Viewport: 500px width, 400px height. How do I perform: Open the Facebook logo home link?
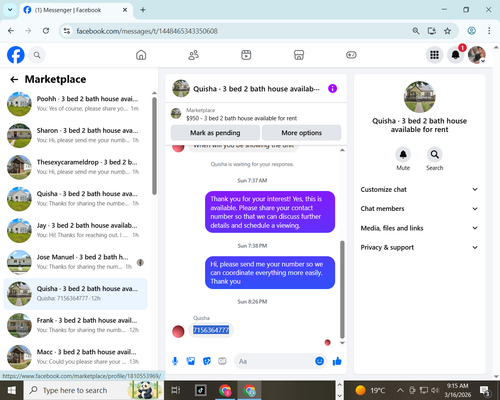pos(16,55)
